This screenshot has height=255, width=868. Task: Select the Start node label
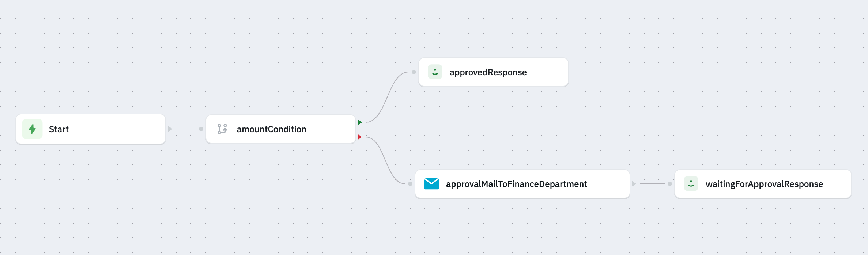click(59, 129)
